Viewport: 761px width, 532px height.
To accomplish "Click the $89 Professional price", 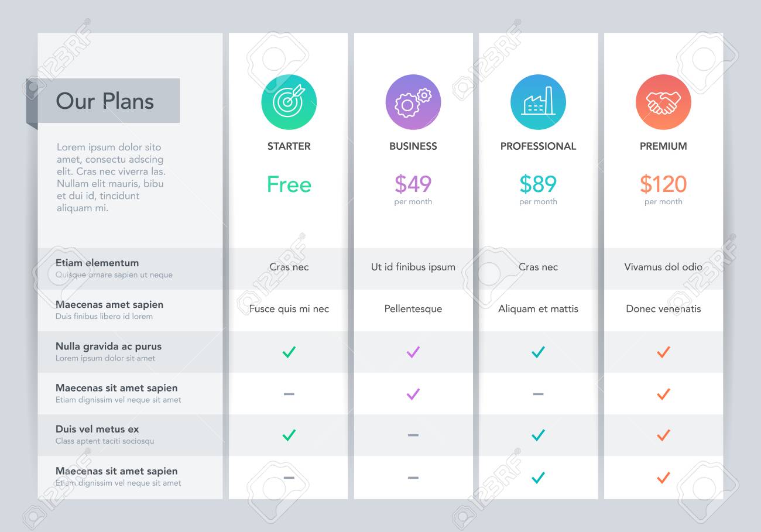I will 538,190.
